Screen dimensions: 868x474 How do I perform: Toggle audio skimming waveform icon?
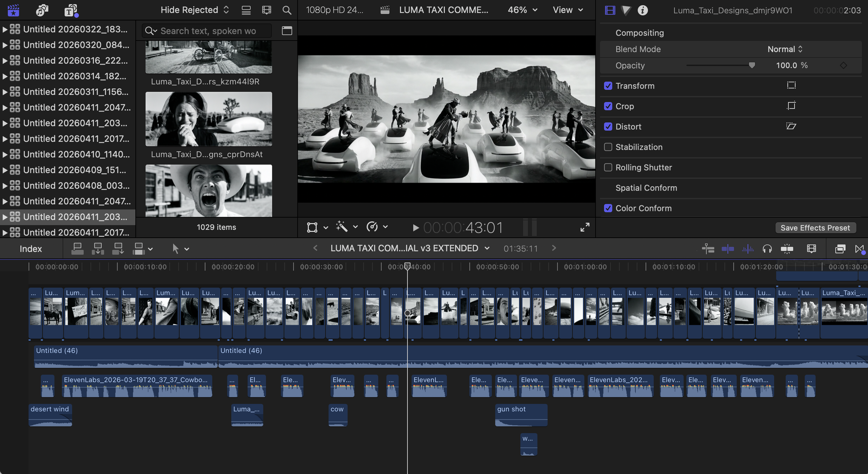747,248
